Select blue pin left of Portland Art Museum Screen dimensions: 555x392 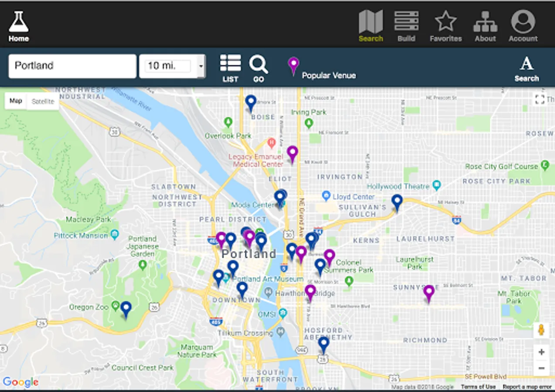[x=218, y=278]
